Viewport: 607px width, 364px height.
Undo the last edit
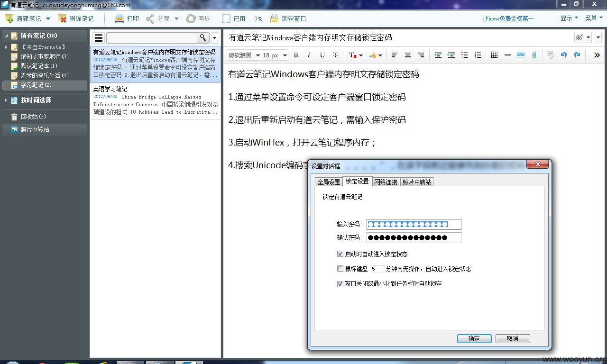(x=564, y=55)
